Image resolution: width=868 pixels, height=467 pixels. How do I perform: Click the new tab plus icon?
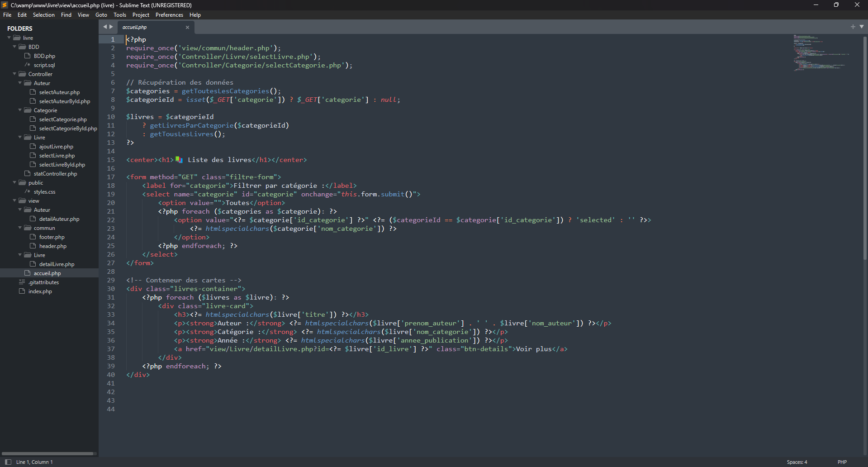(853, 27)
